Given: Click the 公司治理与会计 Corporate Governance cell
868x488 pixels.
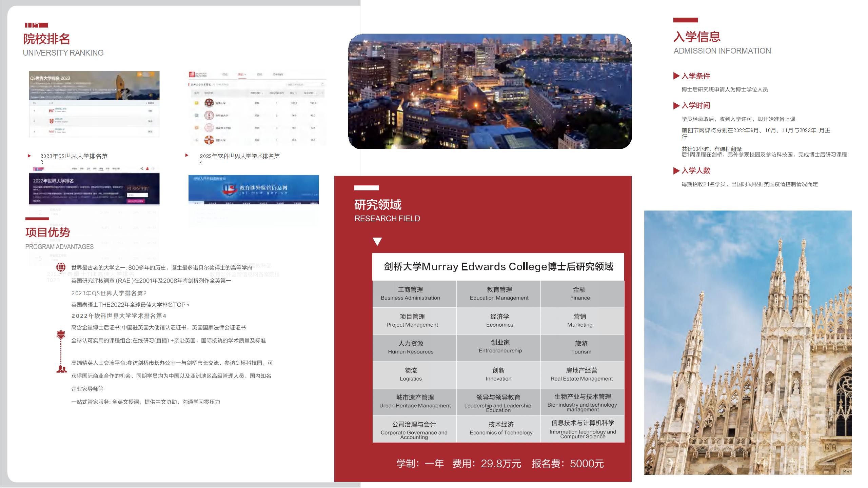Looking at the screenshot, I should click(x=414, y=429).
